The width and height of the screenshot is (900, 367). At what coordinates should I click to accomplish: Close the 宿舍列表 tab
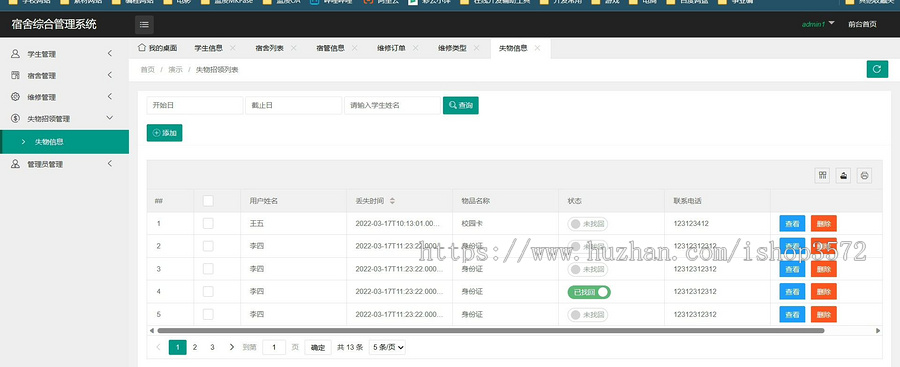(x=293, y=48)
